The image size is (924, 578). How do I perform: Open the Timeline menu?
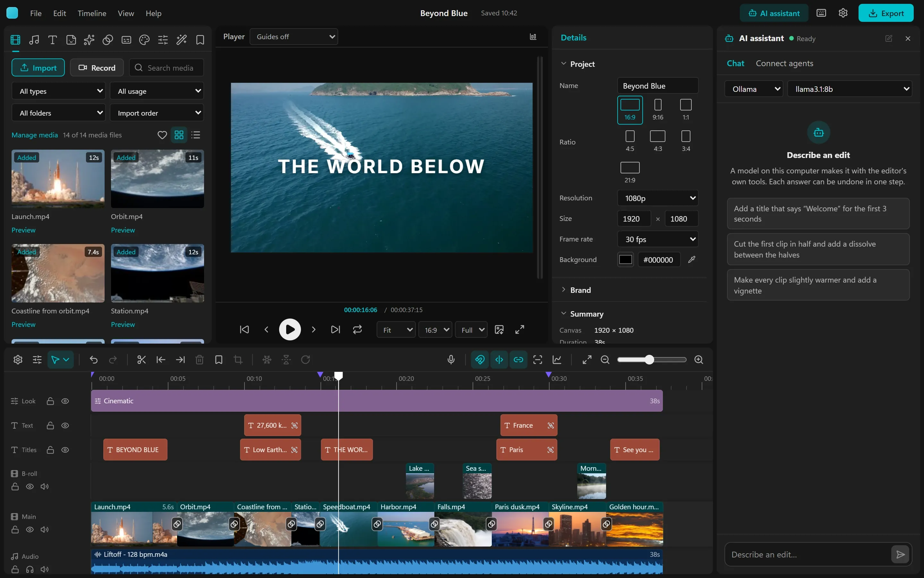click(92, 13)
